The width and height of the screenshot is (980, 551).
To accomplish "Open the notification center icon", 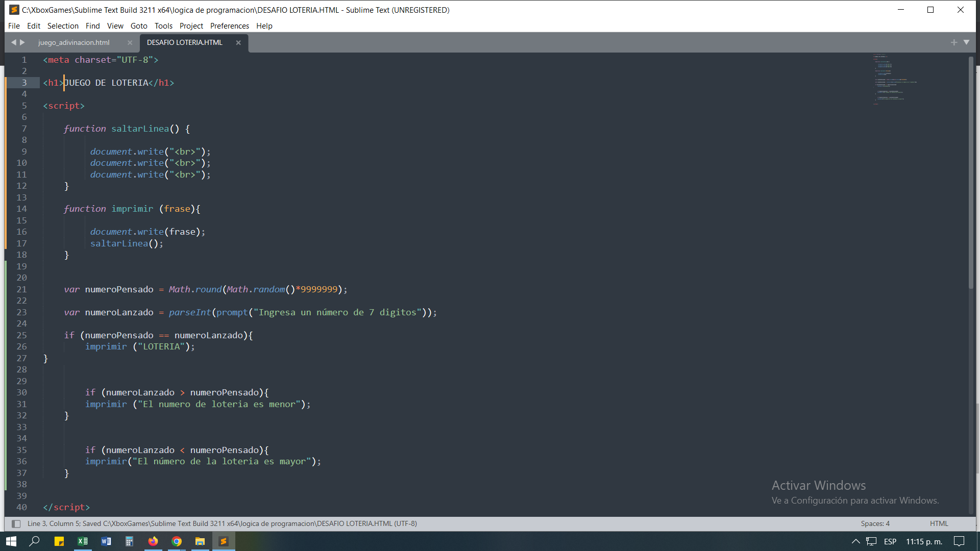I will 959,541.
